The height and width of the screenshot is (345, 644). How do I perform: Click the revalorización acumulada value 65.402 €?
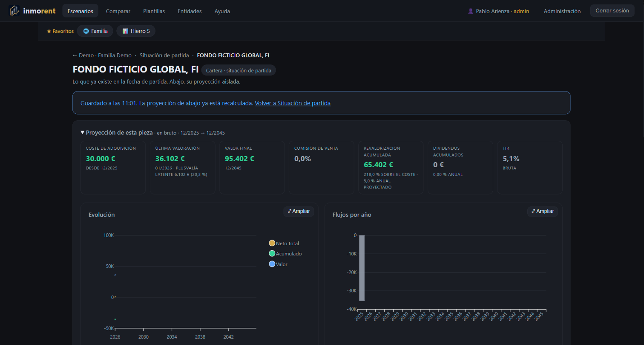(x=378, y=165)
